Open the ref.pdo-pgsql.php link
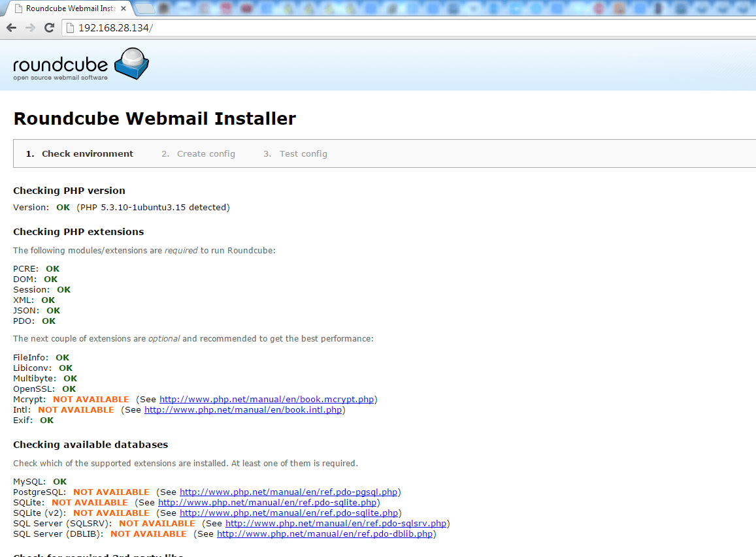The image size is (756, 557). coord(288,492)
